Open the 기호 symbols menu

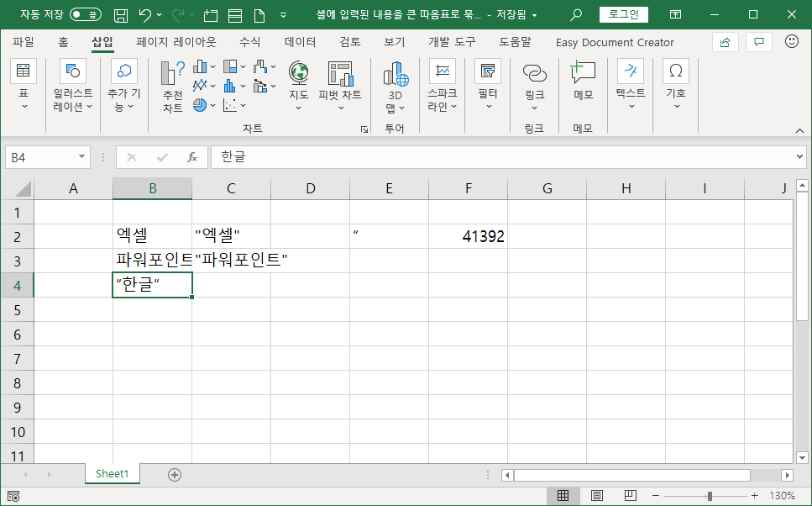pos(676,86)
